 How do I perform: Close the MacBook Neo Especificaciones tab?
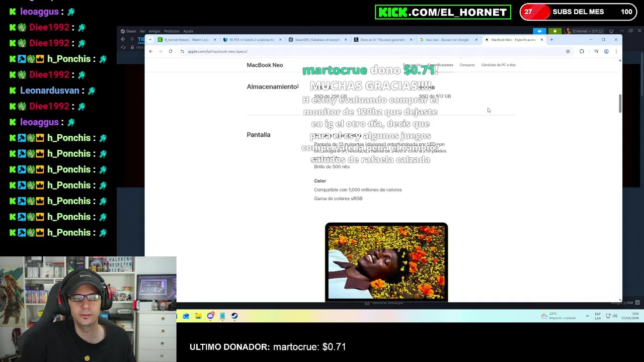542,40
